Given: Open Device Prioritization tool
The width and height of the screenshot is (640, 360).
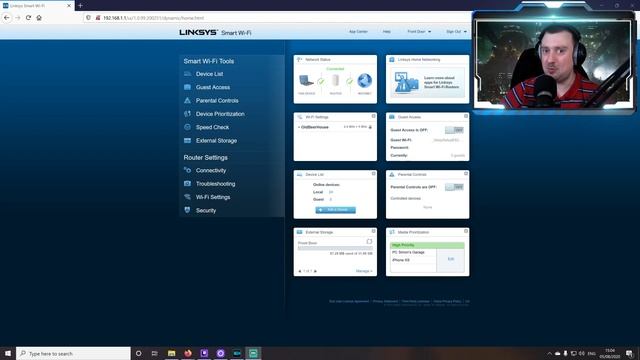Looking at the screenshot, I should tap(220, 114).
